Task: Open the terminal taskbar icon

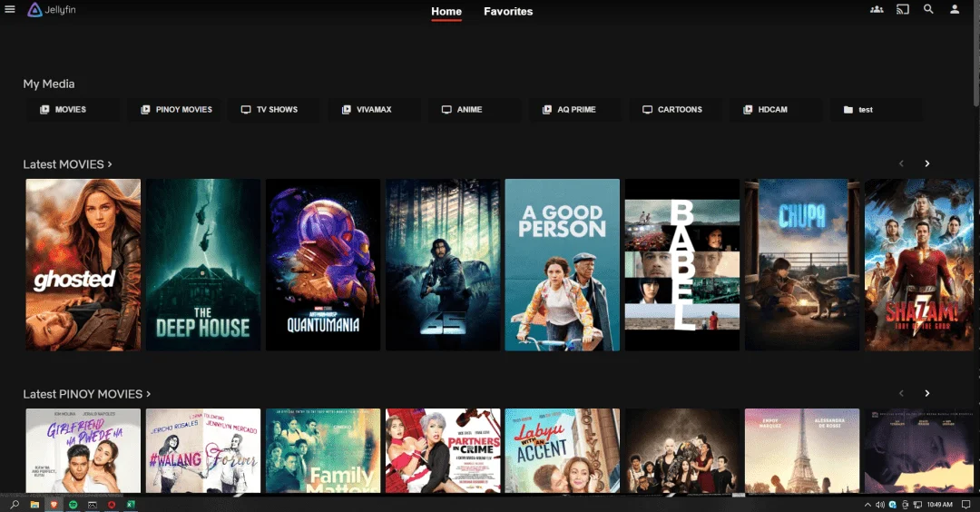Action: 93,505
